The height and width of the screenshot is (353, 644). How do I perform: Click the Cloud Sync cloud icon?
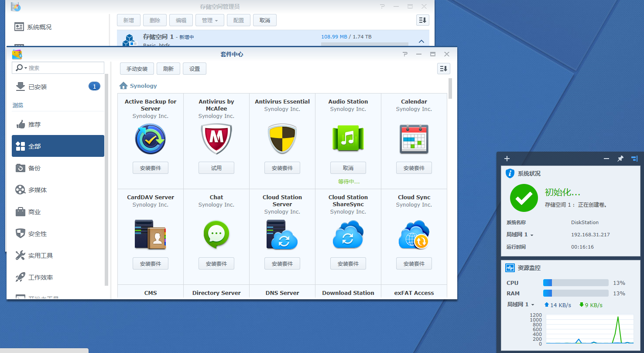pos(414,234)
